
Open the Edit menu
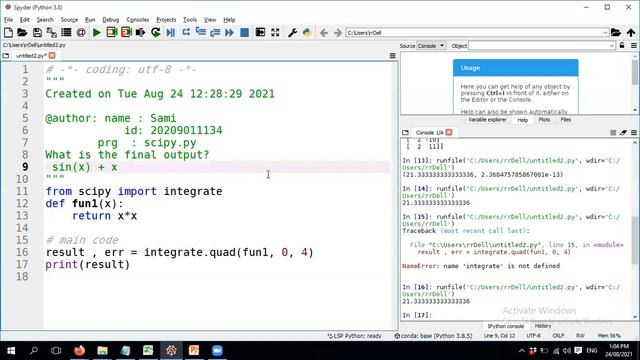[24, 20]
